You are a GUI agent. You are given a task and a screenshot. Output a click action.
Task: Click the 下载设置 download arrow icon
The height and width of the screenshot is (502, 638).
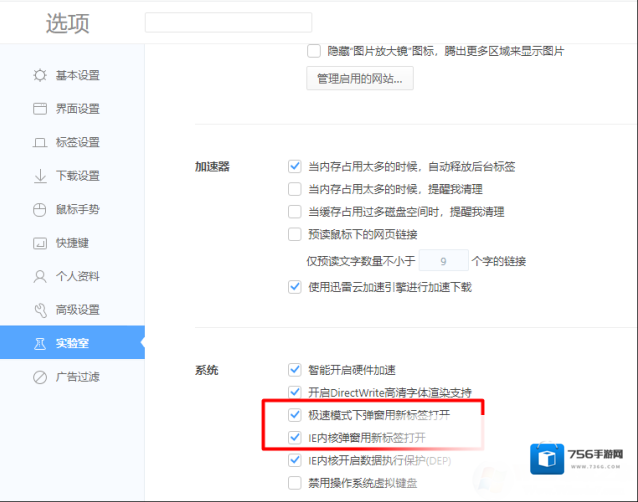40,176
